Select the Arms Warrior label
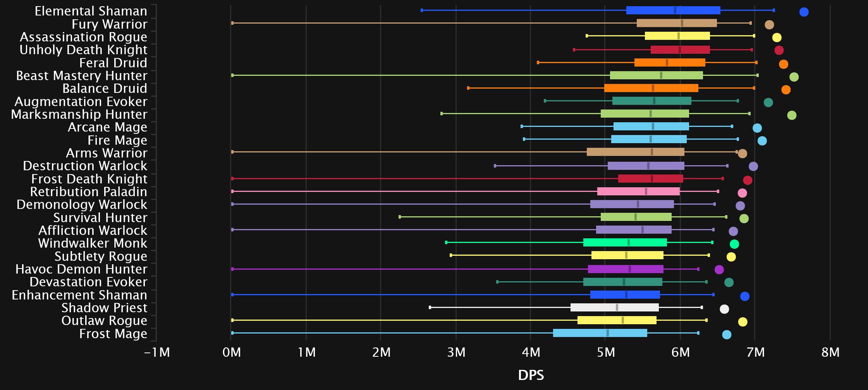Screen dimensions: 868x390 pos(107,153)
